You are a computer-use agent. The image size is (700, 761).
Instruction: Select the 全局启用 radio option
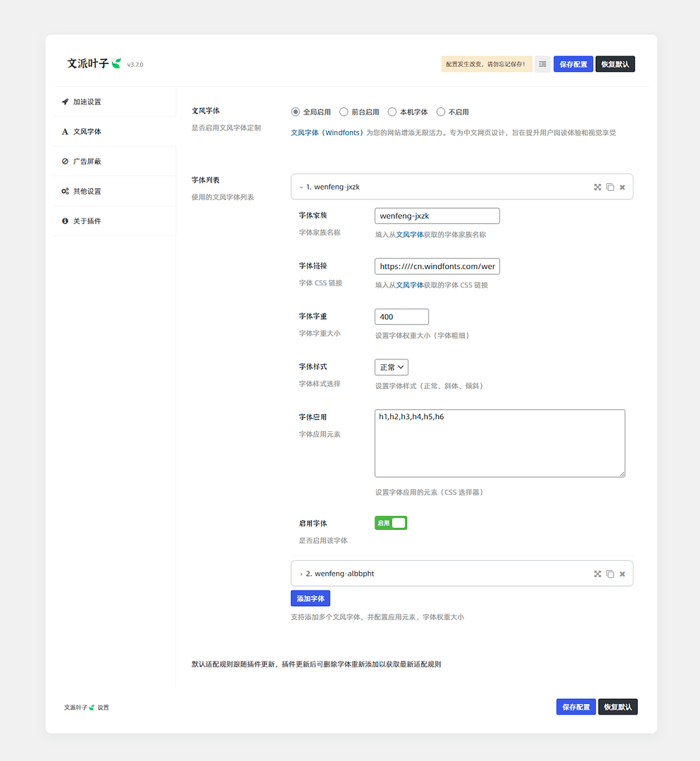point(296,112)
